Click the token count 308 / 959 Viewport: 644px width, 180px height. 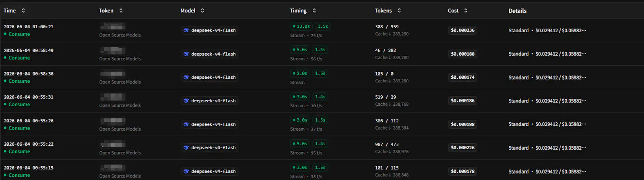pyautogui.click(x=387, y=27)
